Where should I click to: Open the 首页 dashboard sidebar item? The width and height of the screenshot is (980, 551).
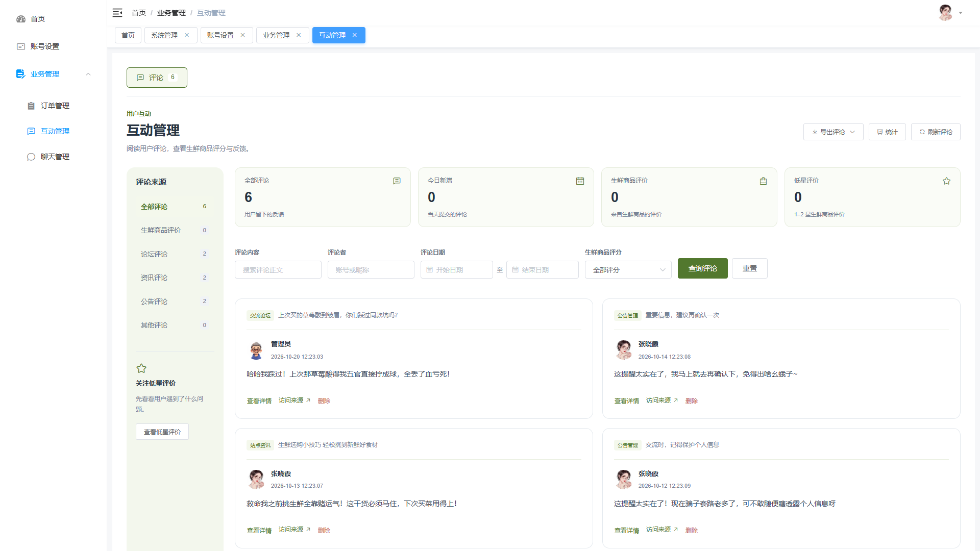coord(53,19)
